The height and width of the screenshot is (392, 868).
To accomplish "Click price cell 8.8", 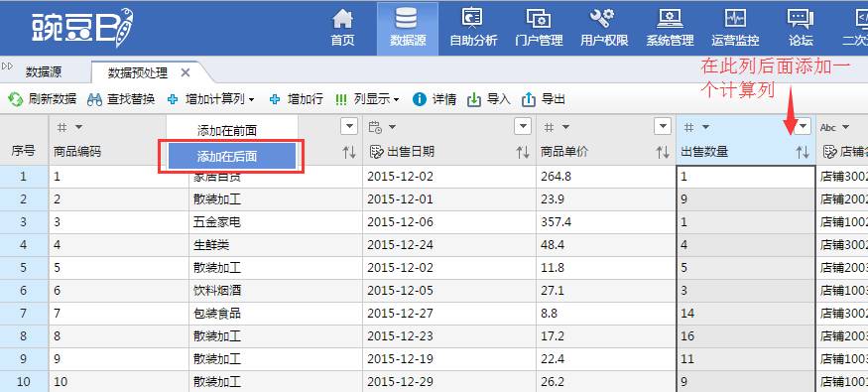I will tap(605, 314).
